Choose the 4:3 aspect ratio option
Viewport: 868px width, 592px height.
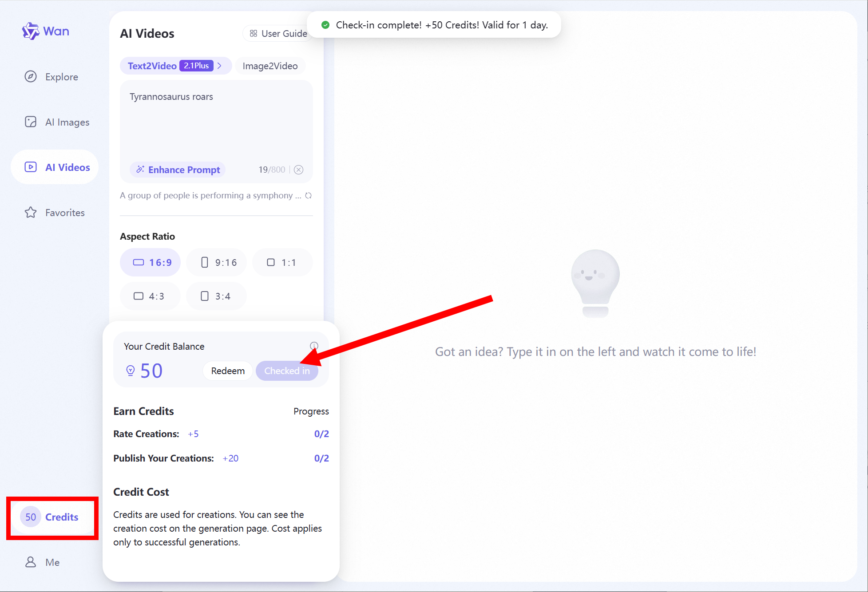[x=151, y=296]
